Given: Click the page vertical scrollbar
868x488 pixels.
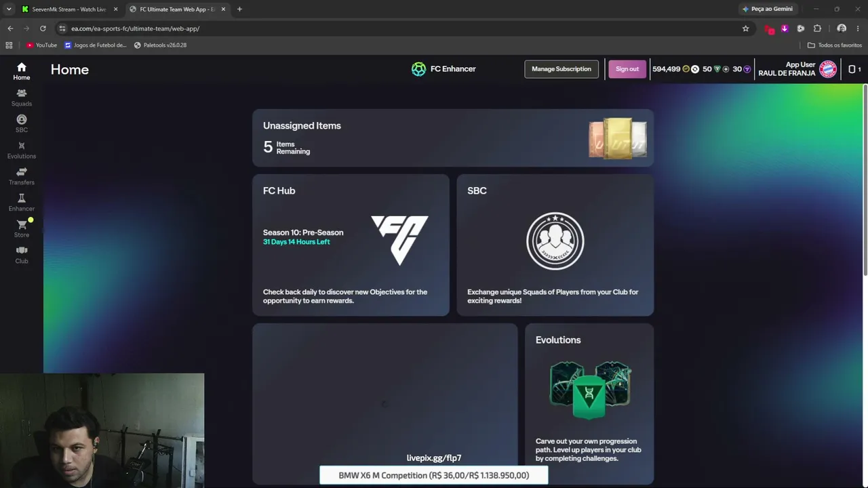Looking at the screenshot, I should pyautogui.click(x=865, y=180).
